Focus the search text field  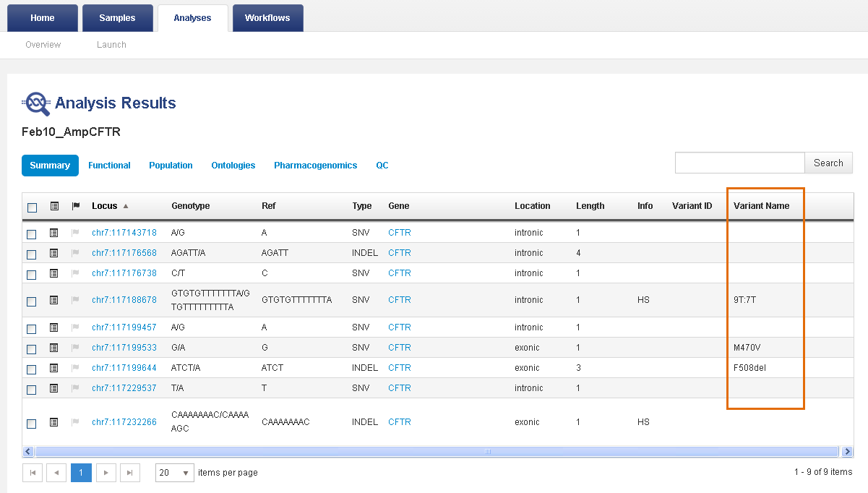(x=739, y=163)
